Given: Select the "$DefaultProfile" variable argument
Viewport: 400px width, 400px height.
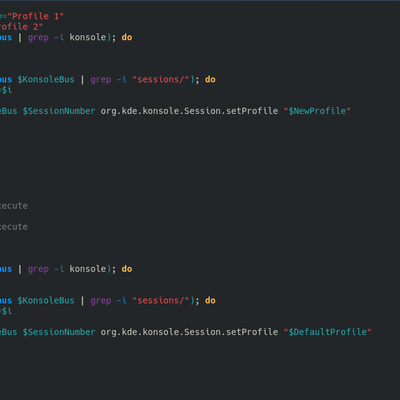Looking at the screenshot, I should [327, 332].
